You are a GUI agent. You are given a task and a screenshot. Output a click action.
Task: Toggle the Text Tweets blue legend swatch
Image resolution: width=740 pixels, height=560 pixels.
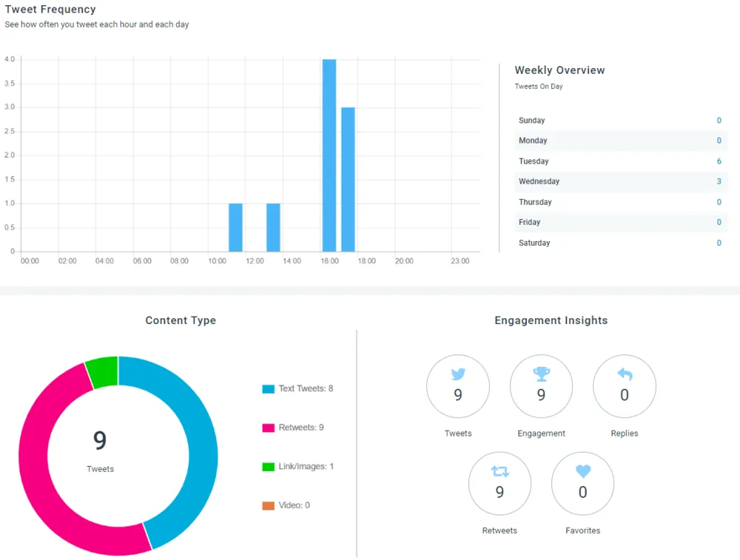(268, 388)
